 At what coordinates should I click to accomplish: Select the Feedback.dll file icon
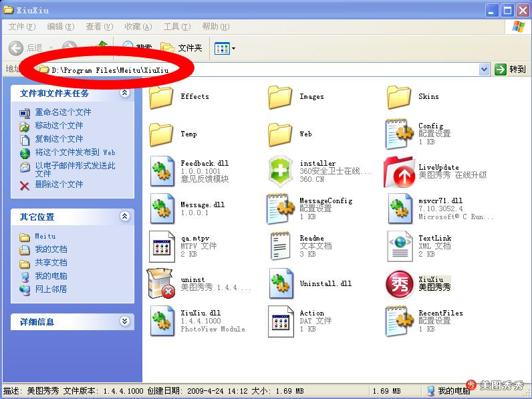click(x=162, y=171)
